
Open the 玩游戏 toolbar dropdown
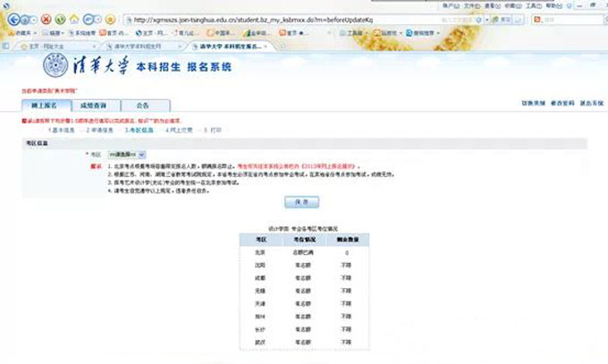388,33
